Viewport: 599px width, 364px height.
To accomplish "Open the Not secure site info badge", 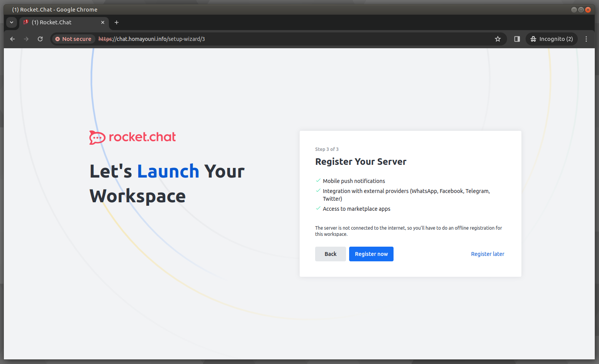I will pos(73,39).
